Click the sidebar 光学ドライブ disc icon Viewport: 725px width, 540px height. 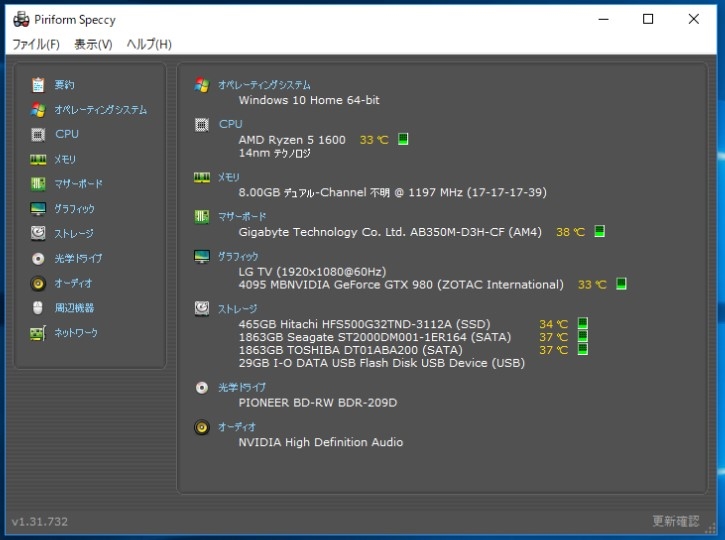click(38, 258)
